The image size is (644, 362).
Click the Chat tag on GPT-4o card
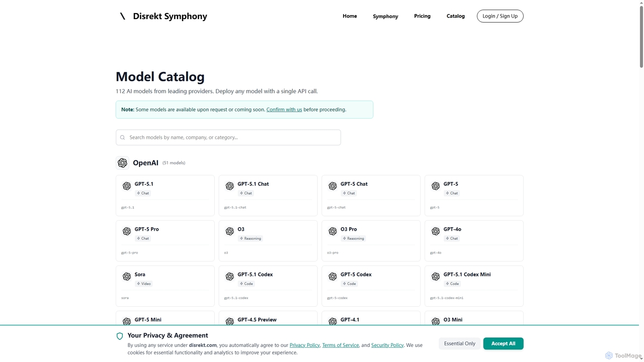point(452,238)
